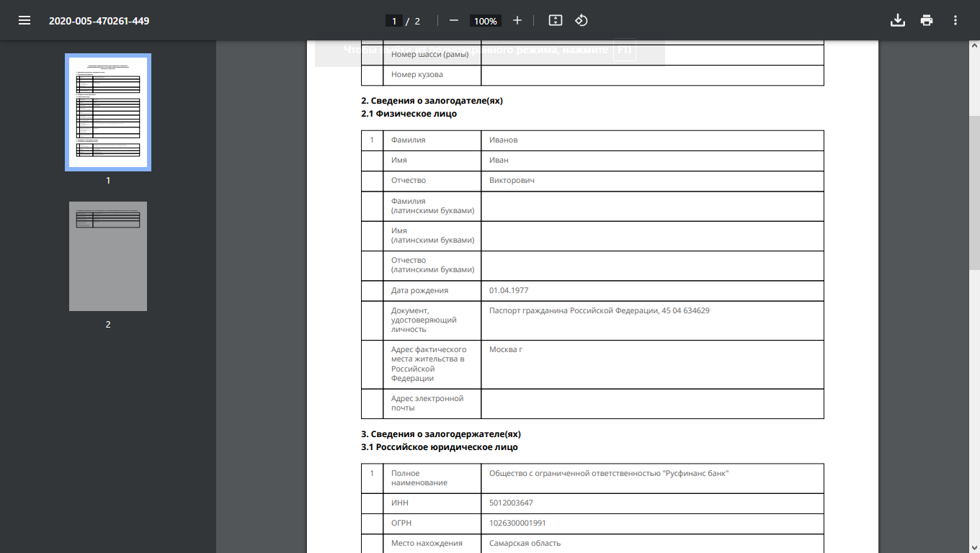Click the surname value Иванов
980x553 pixels.
pyautogui.click(x=503, y=140)
